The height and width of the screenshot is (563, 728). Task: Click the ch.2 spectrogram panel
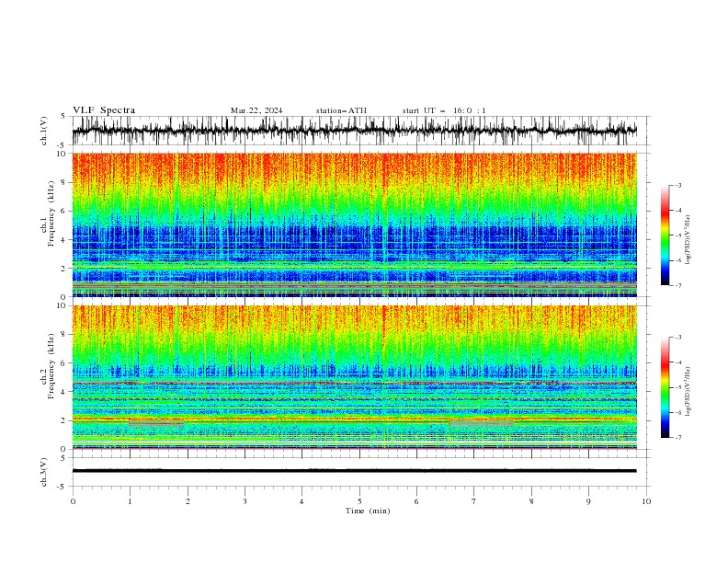tap(354, 377)
